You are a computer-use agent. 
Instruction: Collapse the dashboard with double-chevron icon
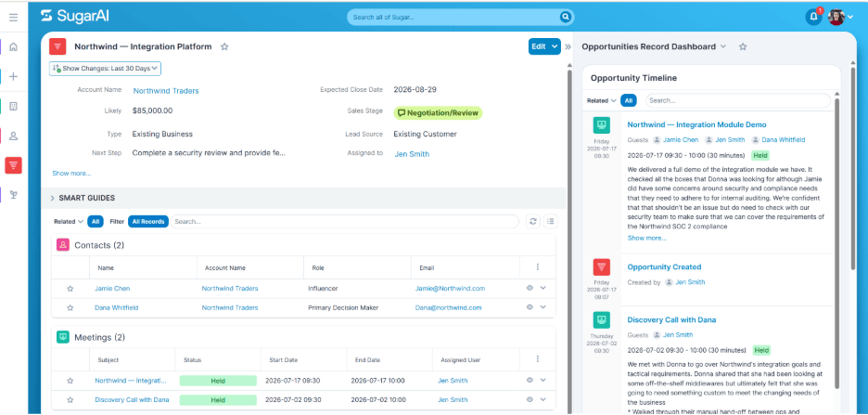click(x=568, y=47)
